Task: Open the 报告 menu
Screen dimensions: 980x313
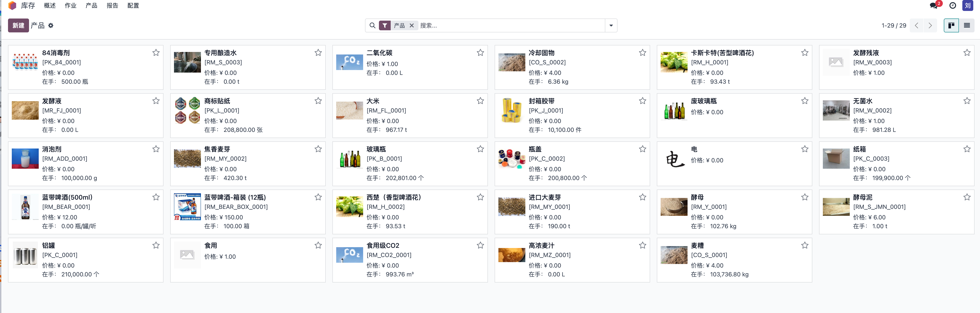Action: pyautogui.click(x=112, y=5)
